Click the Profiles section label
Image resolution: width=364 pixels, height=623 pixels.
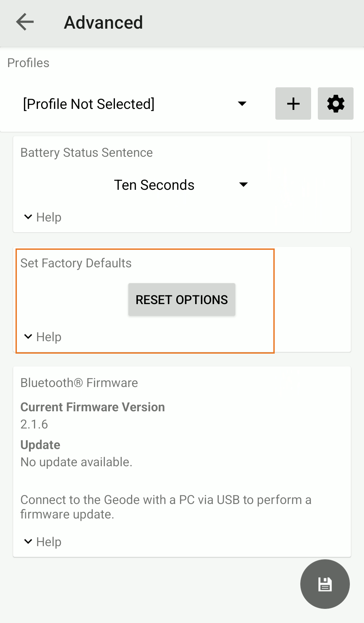pos(28,63)
